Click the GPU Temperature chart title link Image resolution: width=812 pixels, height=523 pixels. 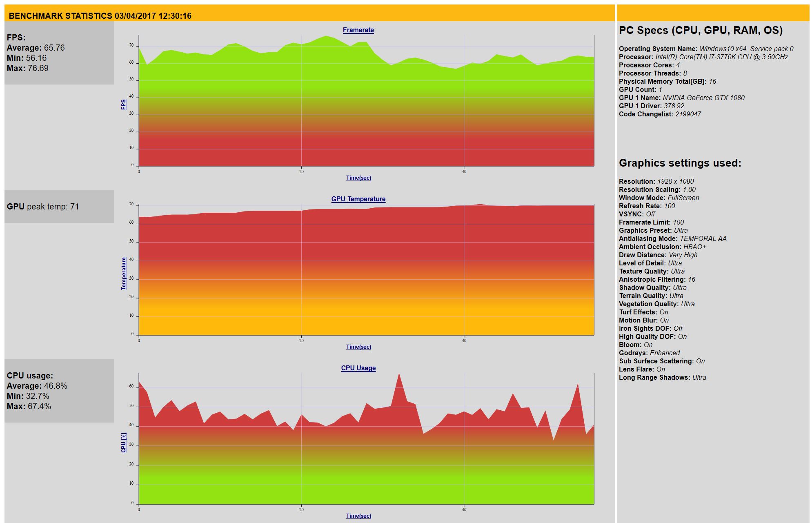click(358, 199)
